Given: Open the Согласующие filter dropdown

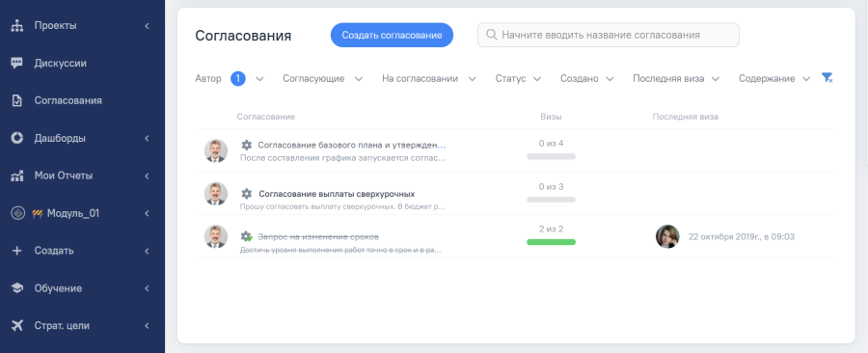Looking at the screenshot, I should point(359,79).
